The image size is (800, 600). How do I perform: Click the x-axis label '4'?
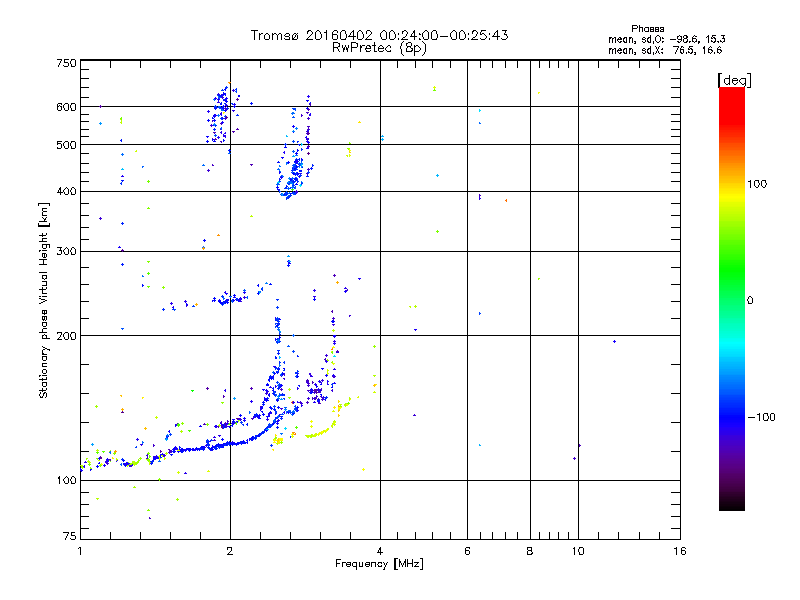click(x=380, y=551)
